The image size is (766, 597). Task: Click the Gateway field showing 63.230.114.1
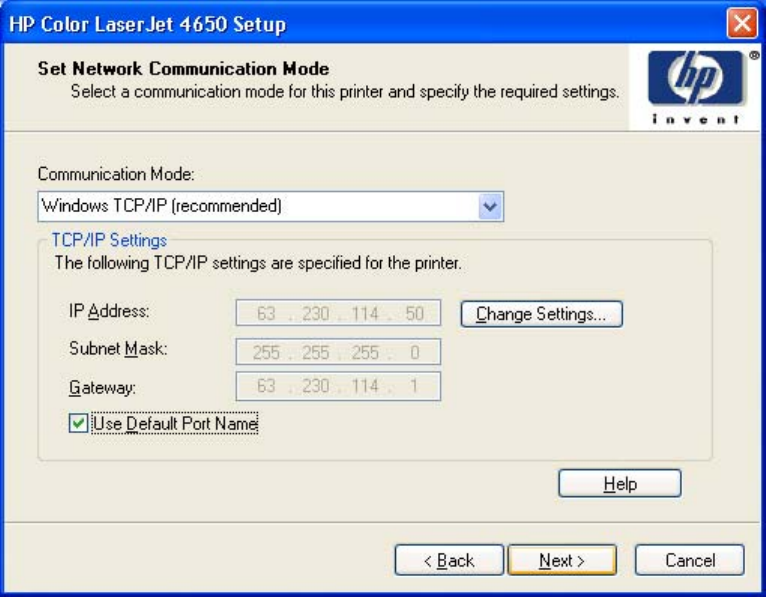click(338, 386)
